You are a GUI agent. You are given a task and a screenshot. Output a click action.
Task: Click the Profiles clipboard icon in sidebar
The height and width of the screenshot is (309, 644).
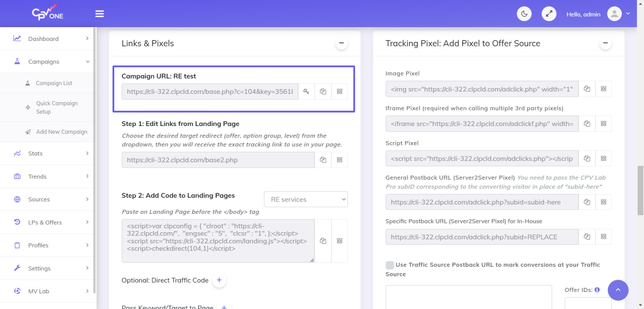click(17, 246)
